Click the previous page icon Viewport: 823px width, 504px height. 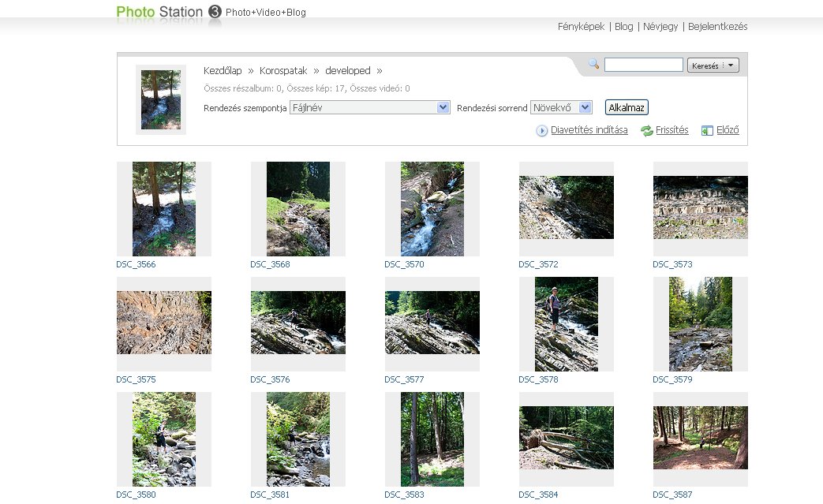(707, 131)
